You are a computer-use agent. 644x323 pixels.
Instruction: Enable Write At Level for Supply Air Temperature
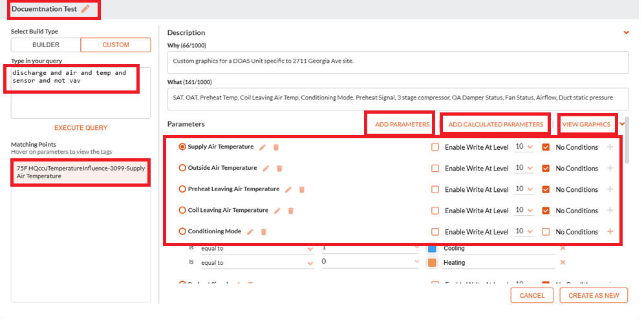point(435,147)
